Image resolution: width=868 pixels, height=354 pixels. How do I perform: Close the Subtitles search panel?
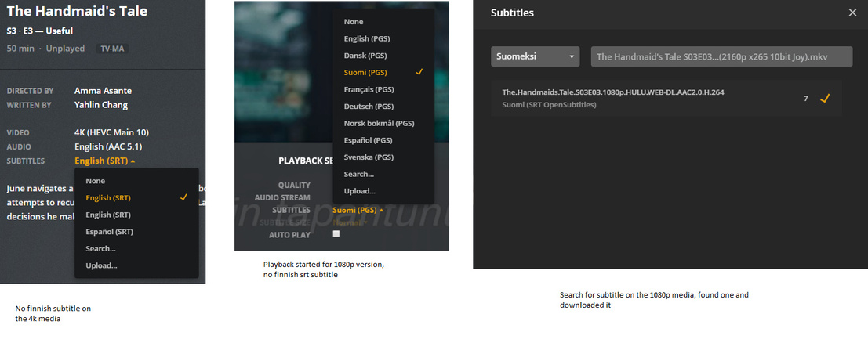(852, 13)
